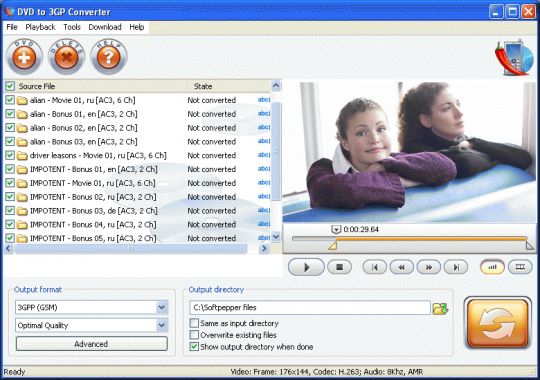Rewind the preview video
540x380 pixels.
point(402,267)
